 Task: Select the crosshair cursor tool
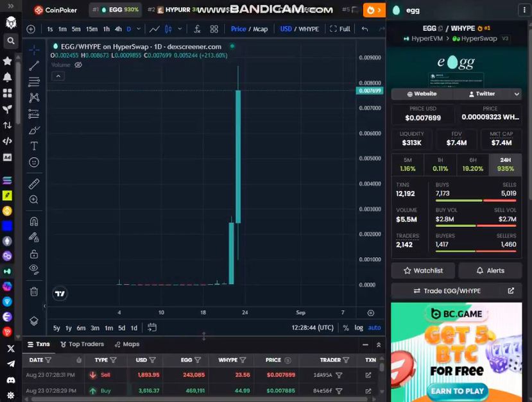(34, 50)
